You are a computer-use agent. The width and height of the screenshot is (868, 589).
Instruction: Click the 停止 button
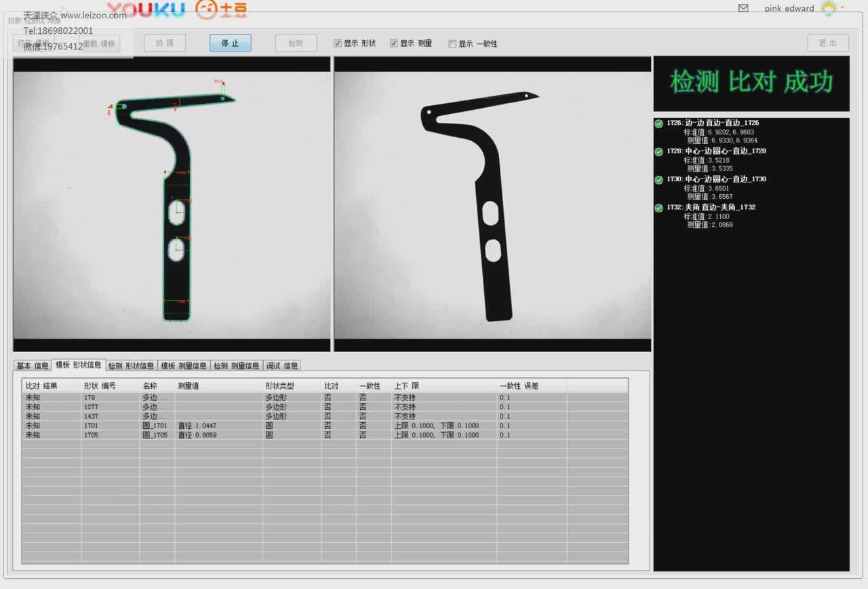pos(231,43)
